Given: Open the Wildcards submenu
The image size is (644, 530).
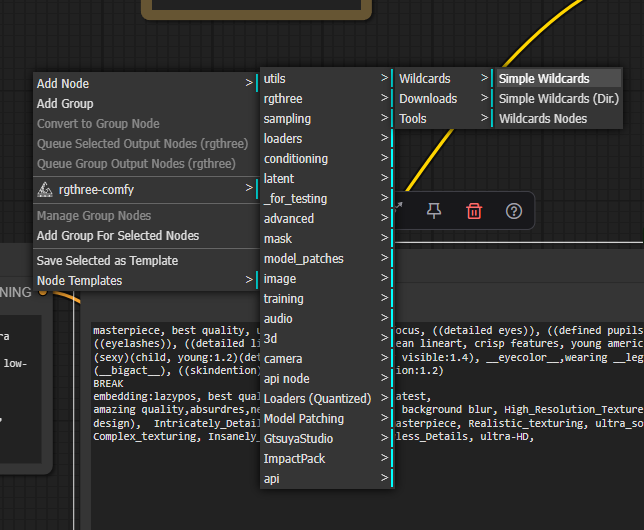Looking at the screenshot, I should 444,78.
